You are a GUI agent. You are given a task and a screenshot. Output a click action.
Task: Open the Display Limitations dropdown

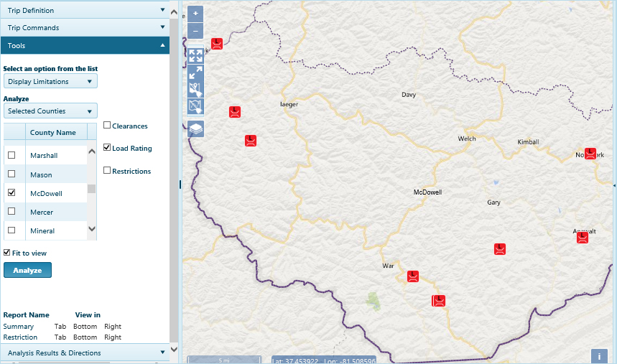(50, 82)
